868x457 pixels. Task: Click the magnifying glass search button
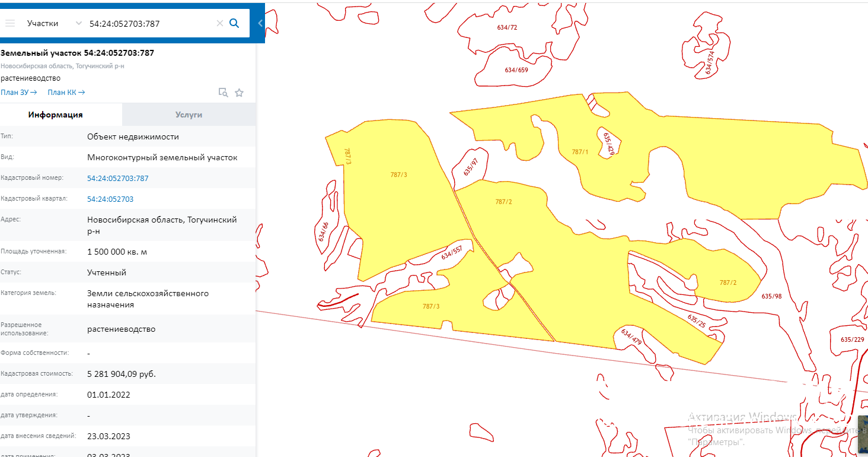click(234, 23)
